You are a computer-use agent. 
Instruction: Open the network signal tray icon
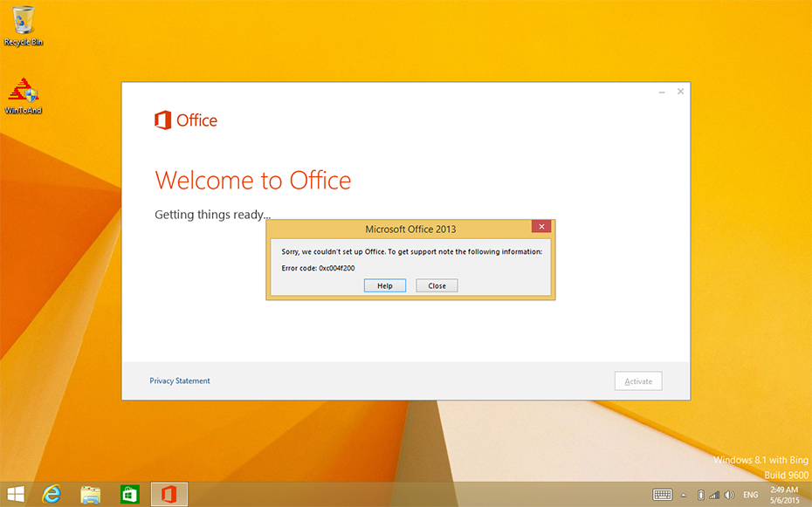point(714,495)
